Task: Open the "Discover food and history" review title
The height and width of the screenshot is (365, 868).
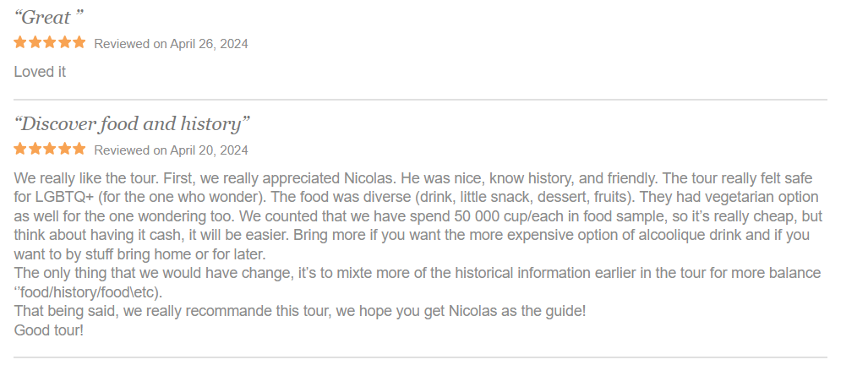Action: tap(132, 124)
